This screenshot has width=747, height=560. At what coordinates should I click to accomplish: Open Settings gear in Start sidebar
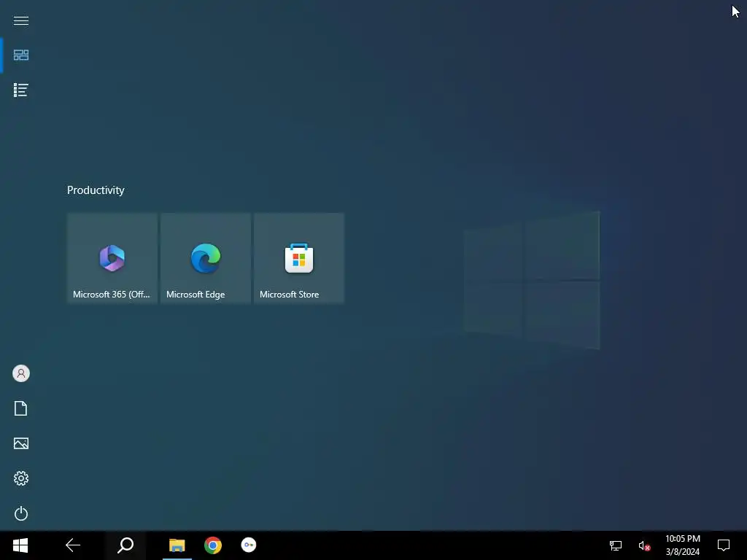[x=21, y=478]
